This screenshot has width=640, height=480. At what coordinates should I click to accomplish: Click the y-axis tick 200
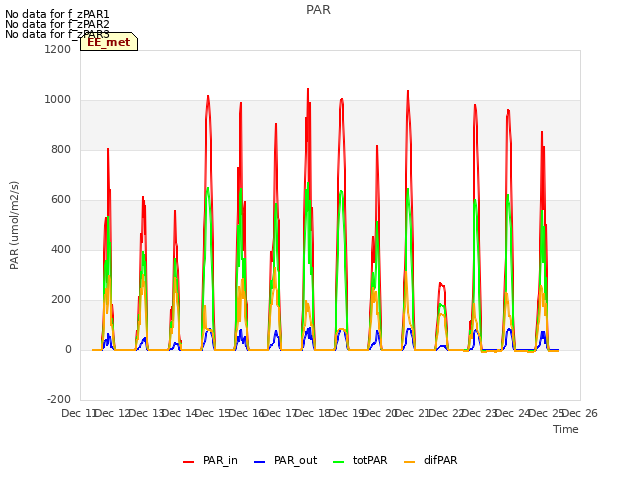[61, 300]
